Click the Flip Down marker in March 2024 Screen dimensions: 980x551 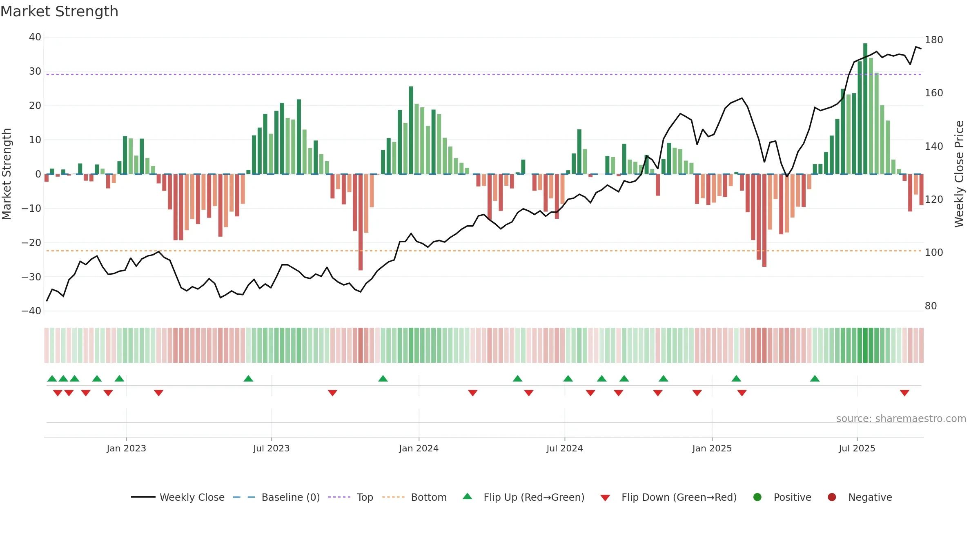pos(473,393)
